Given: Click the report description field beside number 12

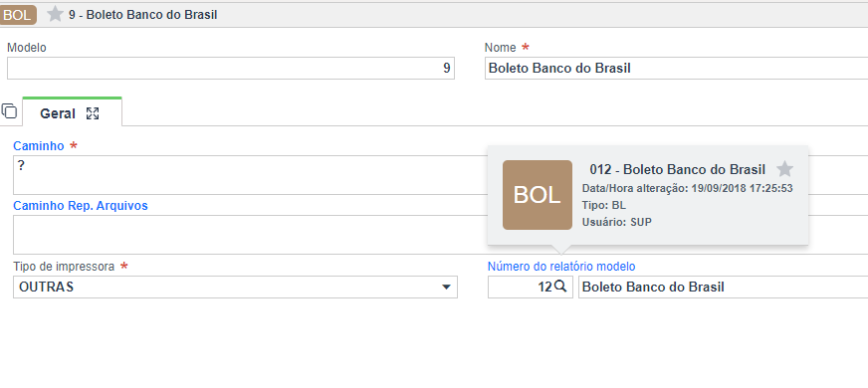Looking at the screenshot, I should 723,288.
